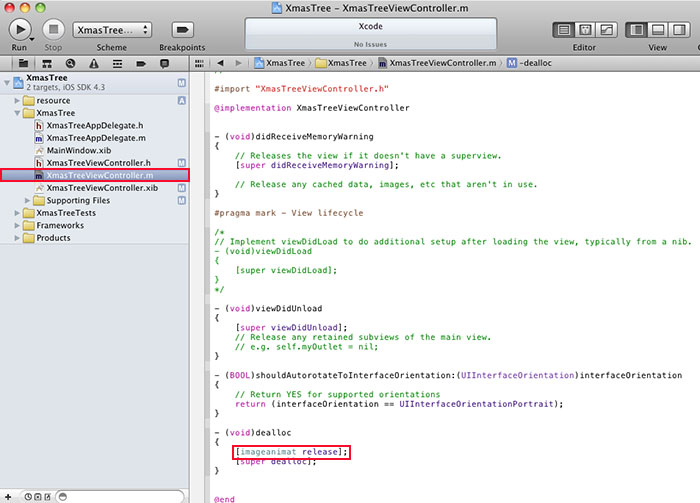Click modified badge beside Supporting Files
The height and width of the screenshot is (503, 700).
(181, 200)
